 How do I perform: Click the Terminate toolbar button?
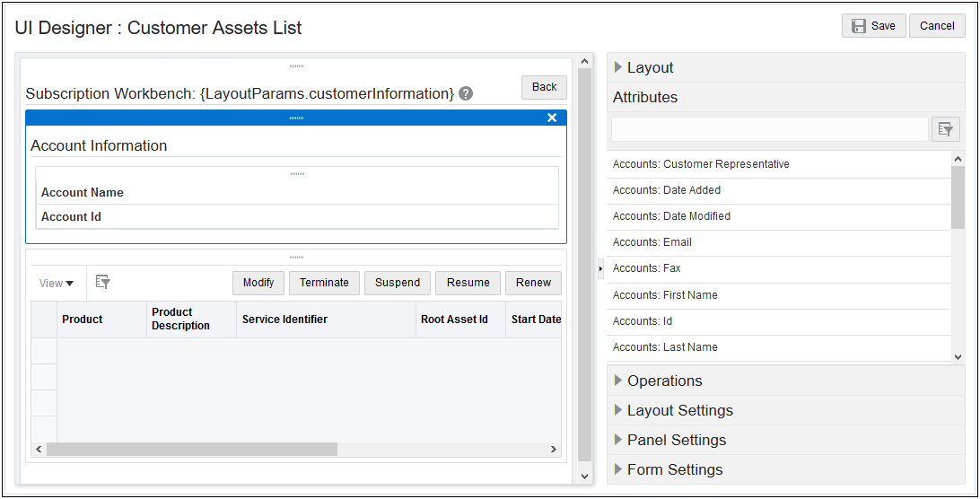[x=324, y=283]
